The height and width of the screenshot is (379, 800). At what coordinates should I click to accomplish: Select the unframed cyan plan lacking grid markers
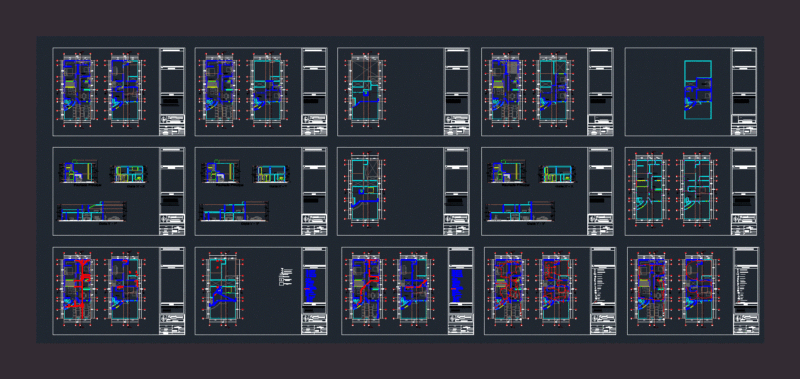tap(698, 90)
